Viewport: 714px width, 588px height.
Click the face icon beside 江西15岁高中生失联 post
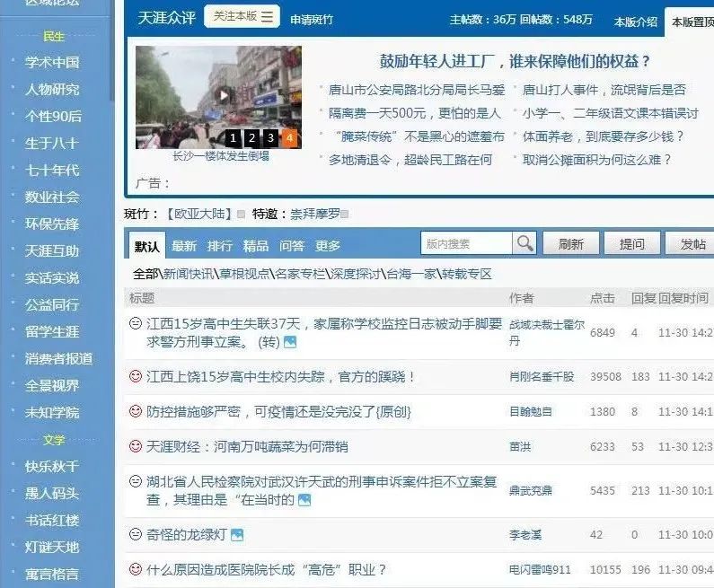(136, 323)
